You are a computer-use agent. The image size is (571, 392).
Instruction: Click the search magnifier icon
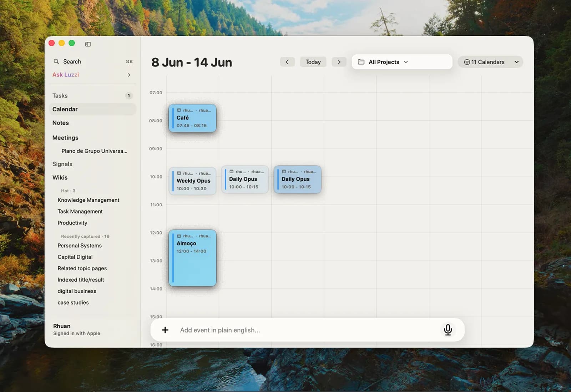(x=56, y=61)
